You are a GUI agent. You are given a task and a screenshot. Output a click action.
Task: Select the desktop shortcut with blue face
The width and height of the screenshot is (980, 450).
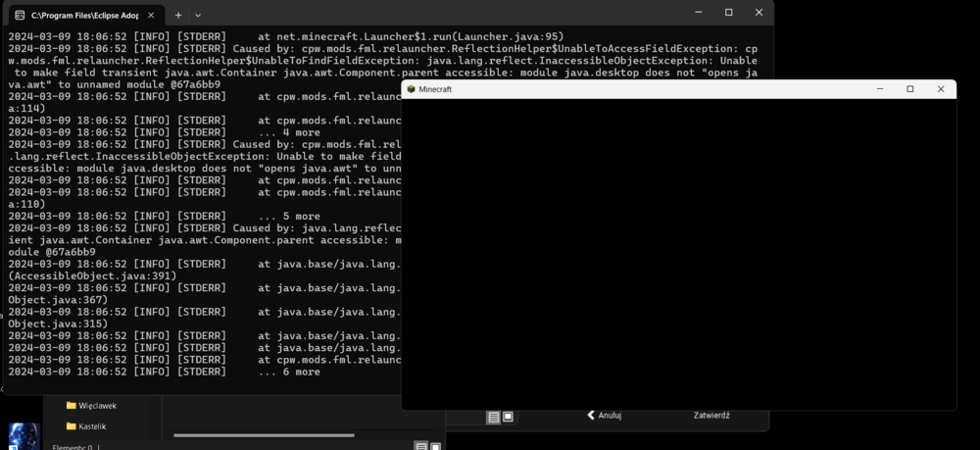24,436
